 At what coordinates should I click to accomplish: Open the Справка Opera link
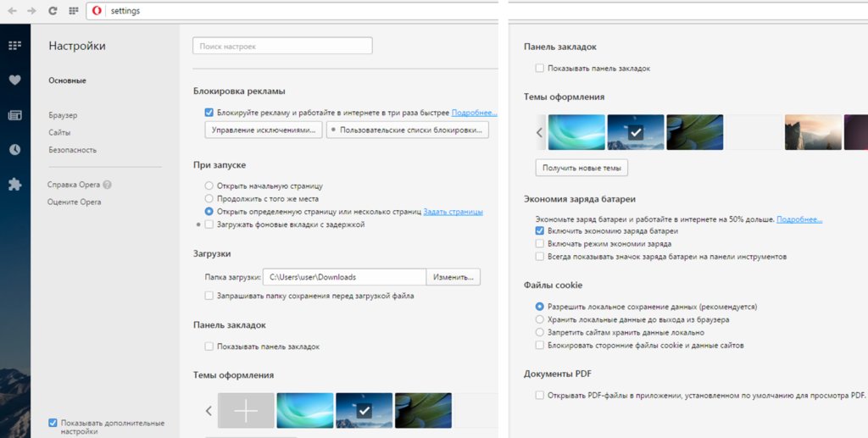[x=74, y=185]
